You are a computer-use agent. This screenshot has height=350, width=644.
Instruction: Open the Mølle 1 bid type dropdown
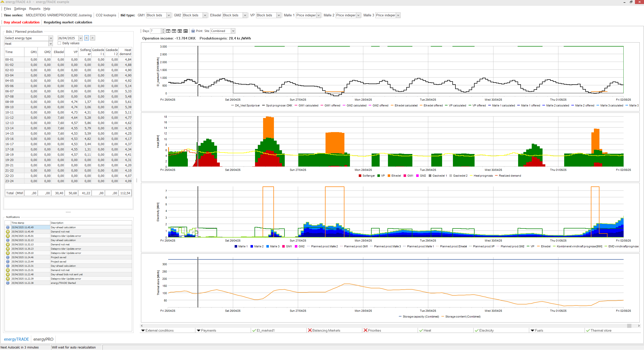coord(318,15)
